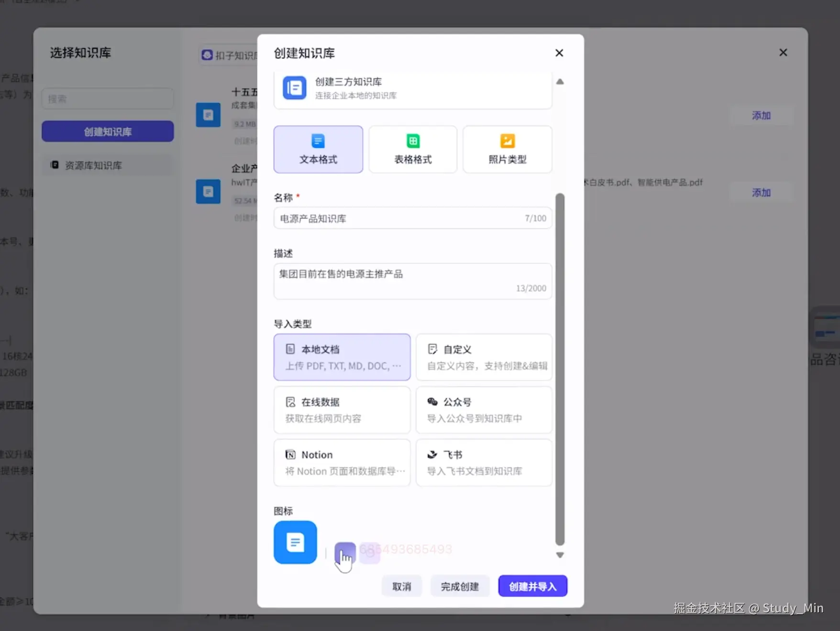The width and height of the screenshot is (840, 631).
Task: Select the 表格格式 table format option
Action: tap(413, 149)
